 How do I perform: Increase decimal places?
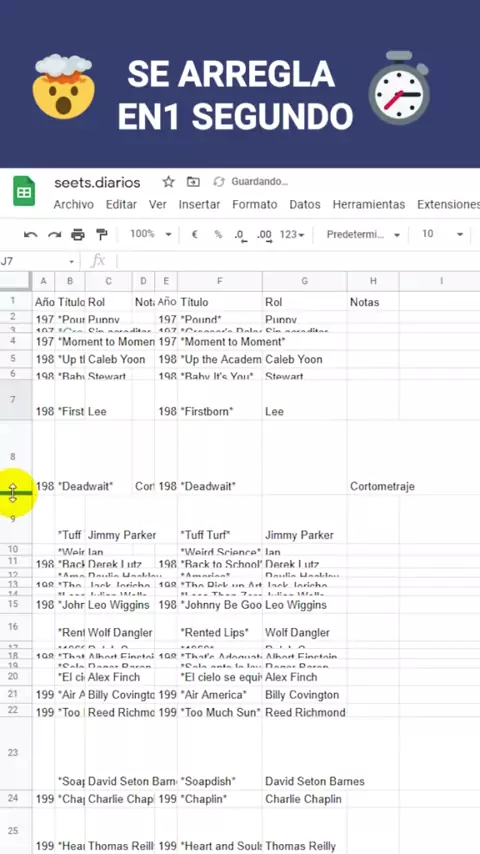[x=264, y=235]
